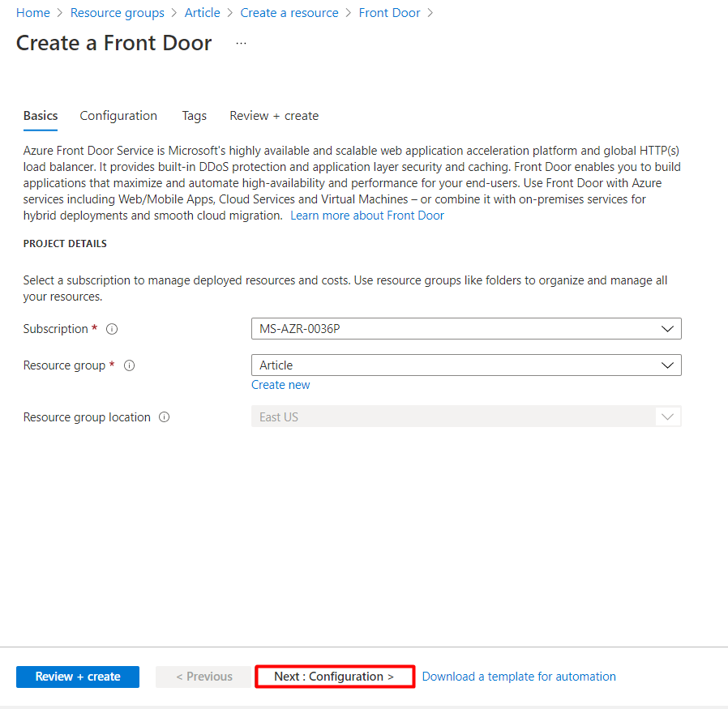Go to the Review + create tab
Viewport: 728px width, 709px height.
click(274, 116)
